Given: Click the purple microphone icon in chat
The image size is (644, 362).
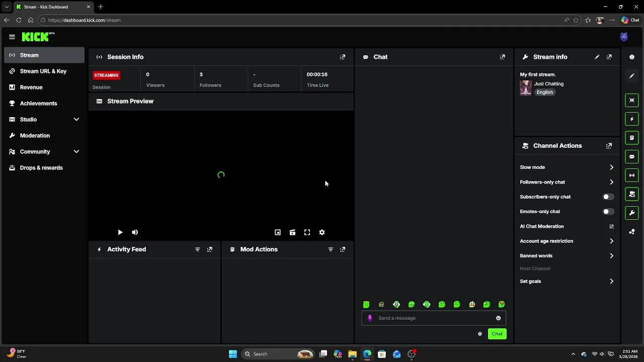Looking at the screenshot, I should coord(370,318).
